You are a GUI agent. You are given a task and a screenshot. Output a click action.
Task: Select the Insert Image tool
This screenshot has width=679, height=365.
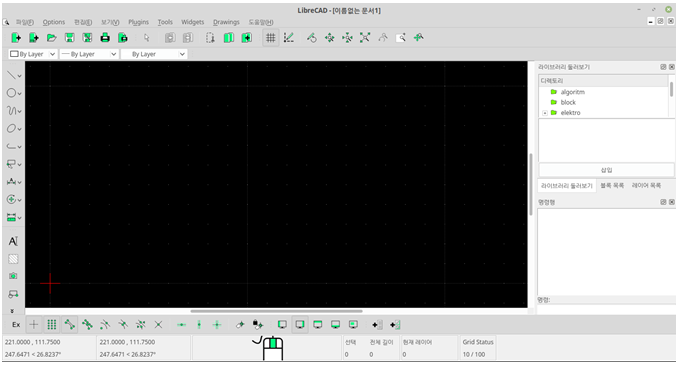click(x=13, y=276)
